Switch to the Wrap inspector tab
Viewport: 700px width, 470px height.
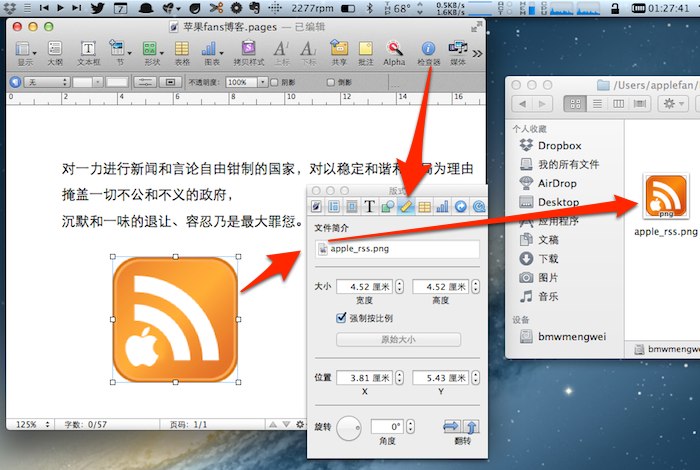point(352,206)
